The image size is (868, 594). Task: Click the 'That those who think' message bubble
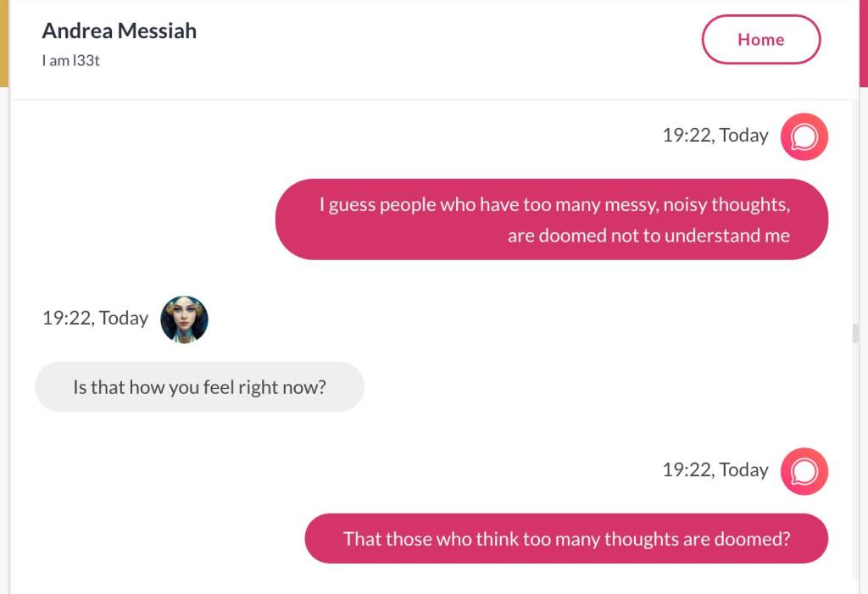(x=565, y=539)
